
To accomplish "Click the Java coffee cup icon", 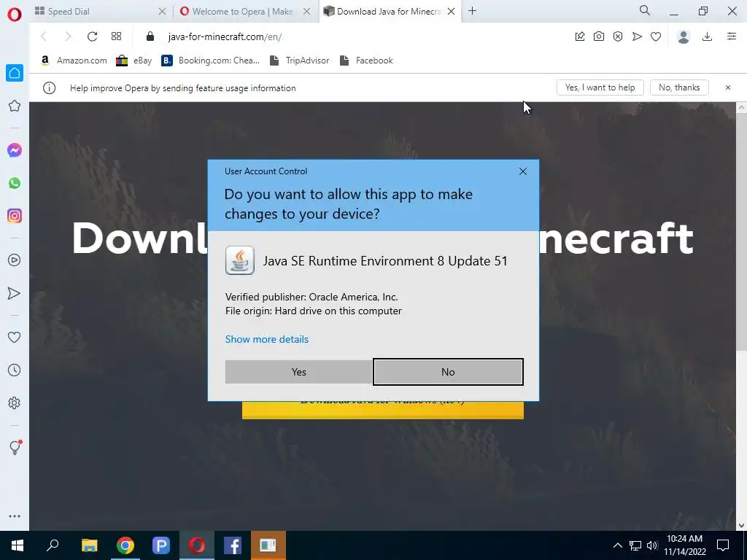I will (239, 260).
